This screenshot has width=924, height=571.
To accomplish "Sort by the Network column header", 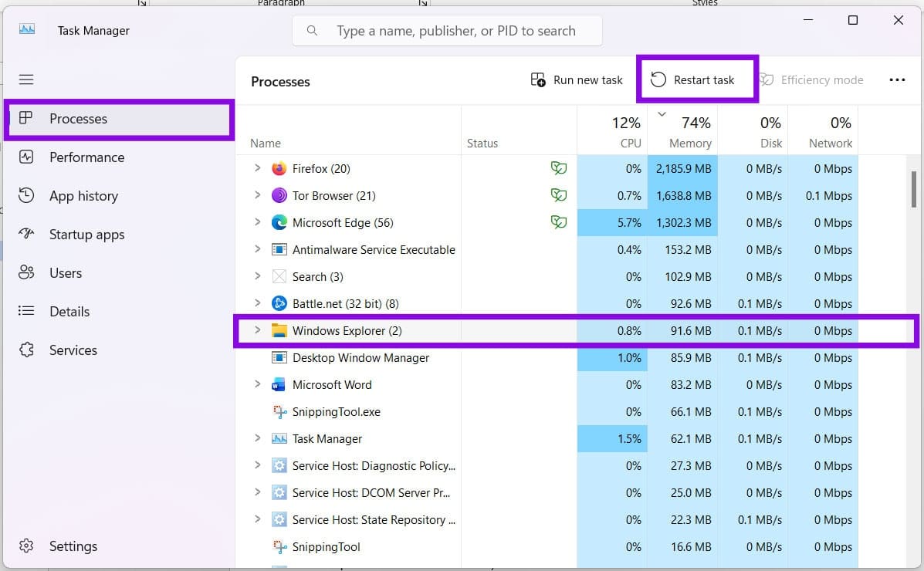I will tap(823, 130).
